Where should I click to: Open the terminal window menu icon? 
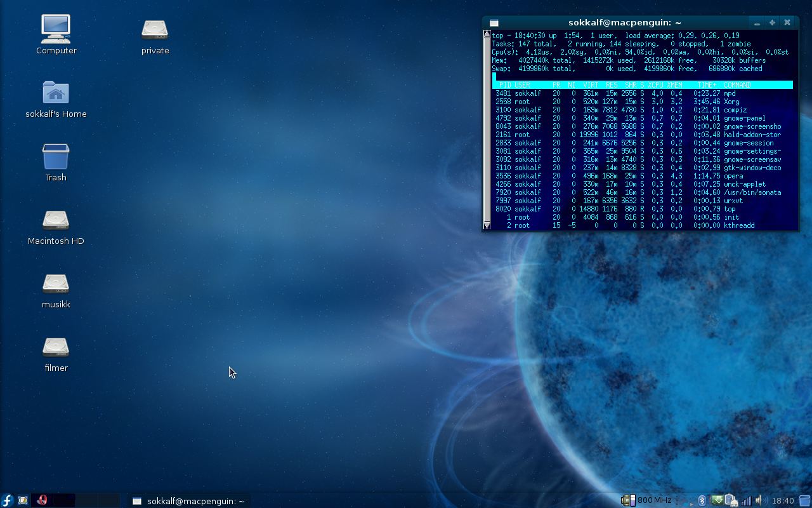494,23
